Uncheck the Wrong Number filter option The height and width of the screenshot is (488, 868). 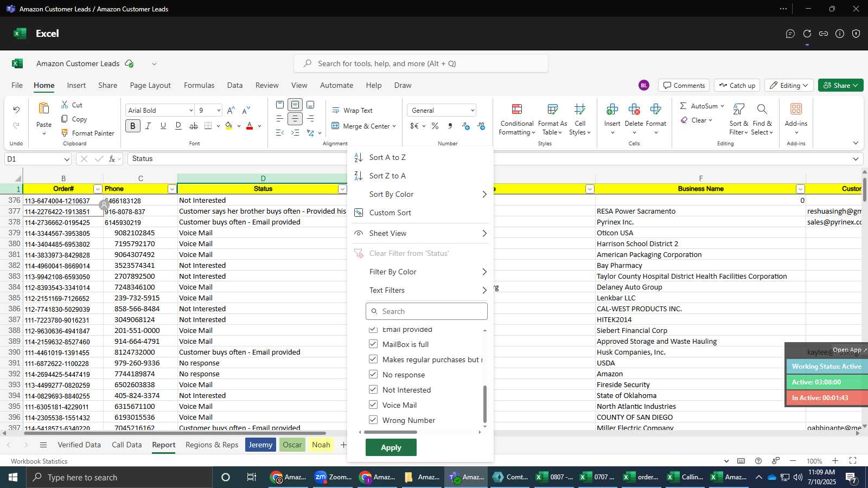coord(373,420)
